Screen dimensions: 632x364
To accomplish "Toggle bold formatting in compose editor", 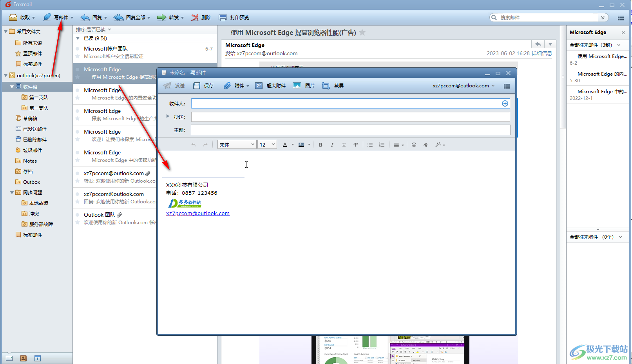I will click(321, 145).
